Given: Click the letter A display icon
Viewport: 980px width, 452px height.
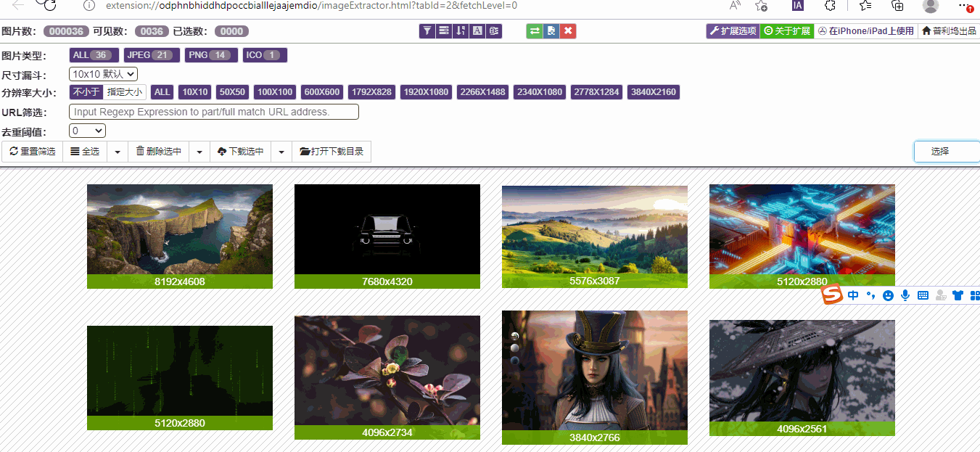Looking at the screenshot, I should pyautogui.click(x=477, y=31).
